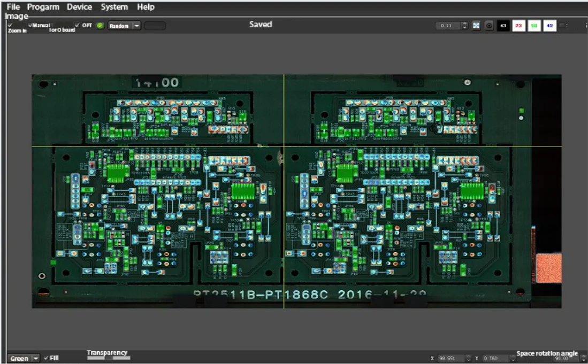588x364 pixels.
Task: Open the Random dropdown list
Action: coord(136,26)
